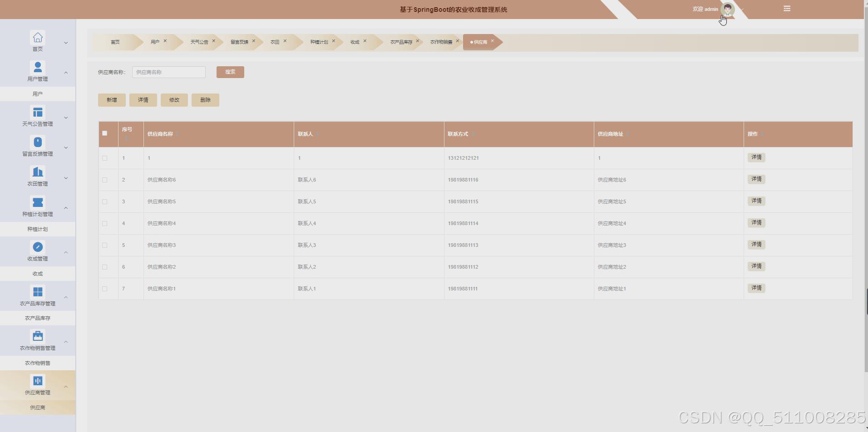Check the 供应商名称2 row checkbox

point(105,267)
